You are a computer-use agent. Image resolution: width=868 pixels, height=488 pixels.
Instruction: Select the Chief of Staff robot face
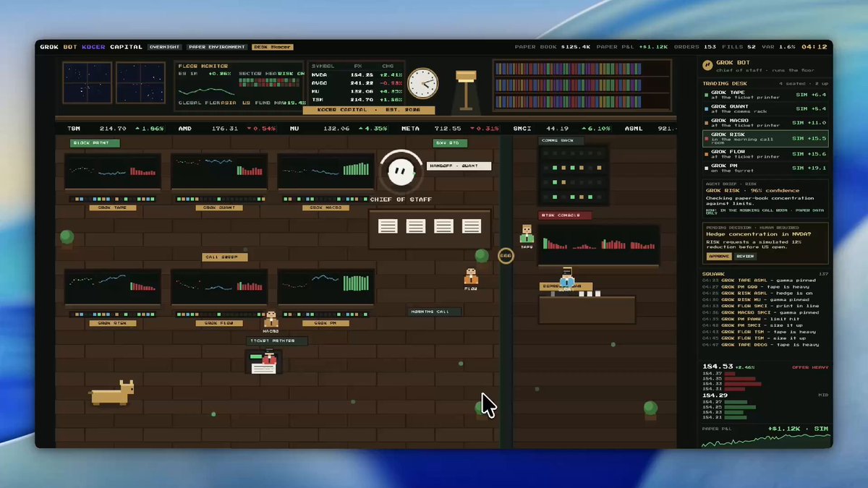pos(400,171)
